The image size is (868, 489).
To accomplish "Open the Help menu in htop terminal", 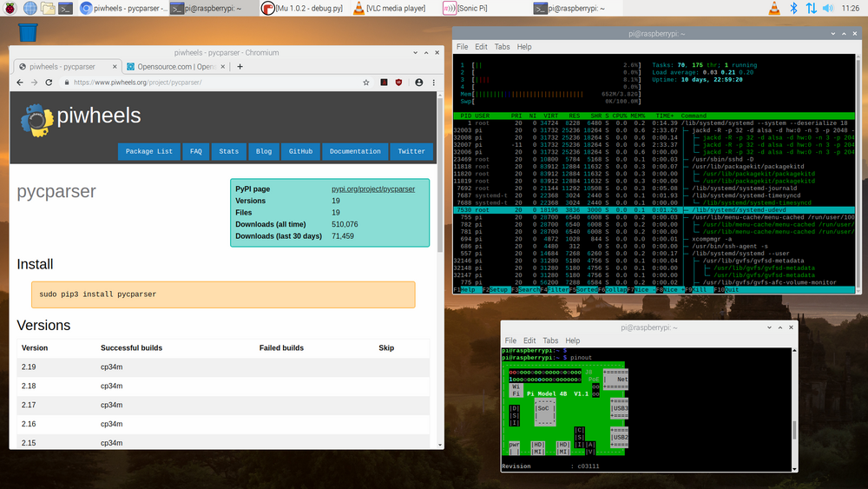I will (x=523, y=47).
